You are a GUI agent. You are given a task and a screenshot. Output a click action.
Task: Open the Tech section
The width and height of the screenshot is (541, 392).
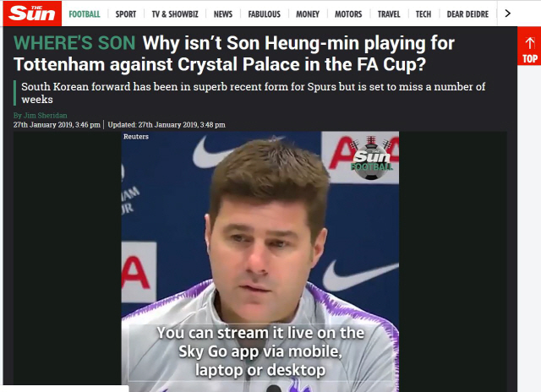(424, 14)
